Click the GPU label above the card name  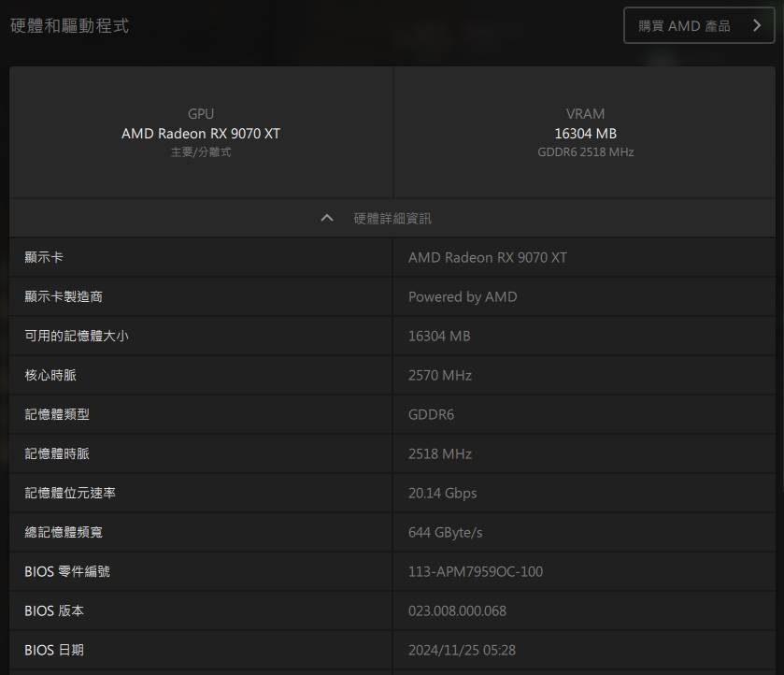(201, 114)
